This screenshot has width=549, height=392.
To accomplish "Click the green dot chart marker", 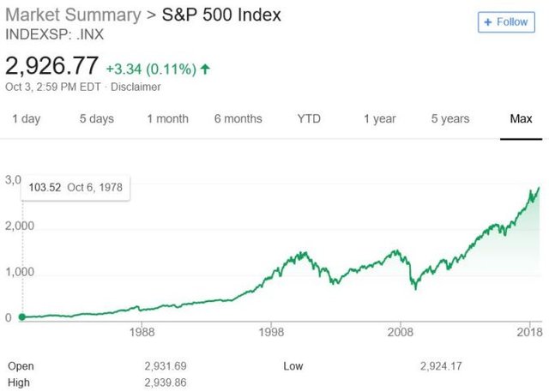I will (x=21, y=317).
